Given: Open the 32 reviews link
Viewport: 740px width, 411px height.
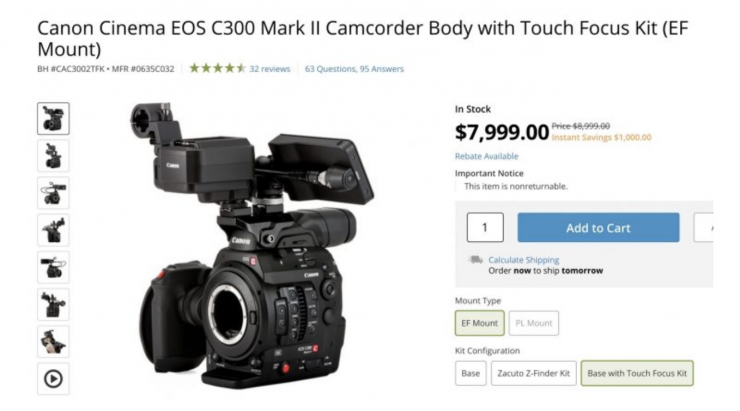Looking at the screenshot, I should pos(269,69).
